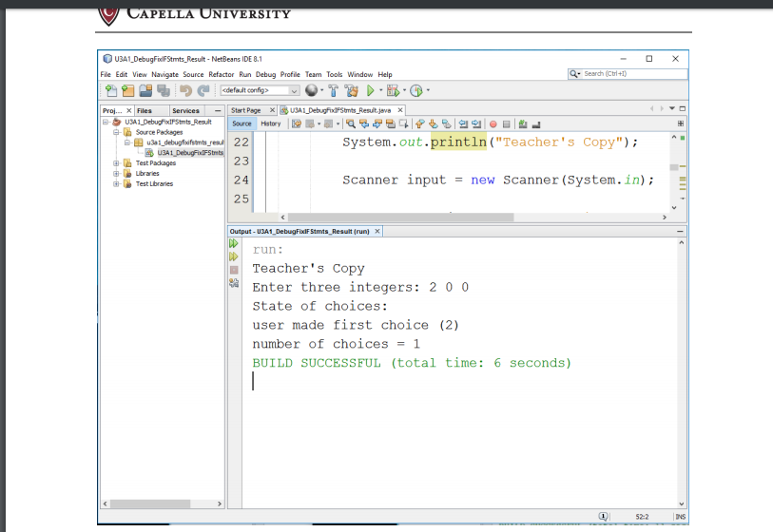773x532 pixels.
Task: Click the Toggle Bookmark icon
Action: pyautogui.click(x=447, y=123)
